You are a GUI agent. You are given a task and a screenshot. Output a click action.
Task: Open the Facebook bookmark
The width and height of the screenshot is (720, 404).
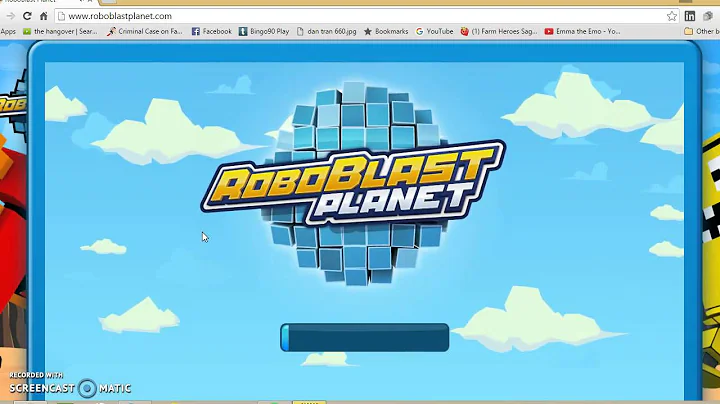click(x=212, y=31)
